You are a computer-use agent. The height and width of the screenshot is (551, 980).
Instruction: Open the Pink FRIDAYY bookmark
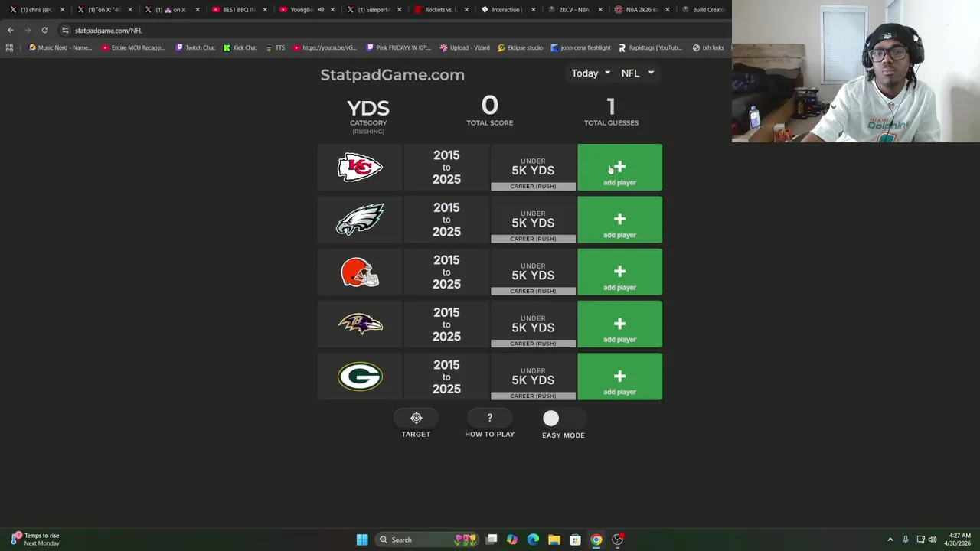pyautogui.click(x=398, y=47)
